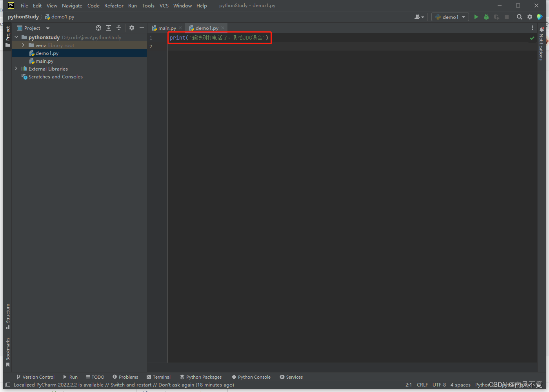Open Services tool window

click(291, 377)
